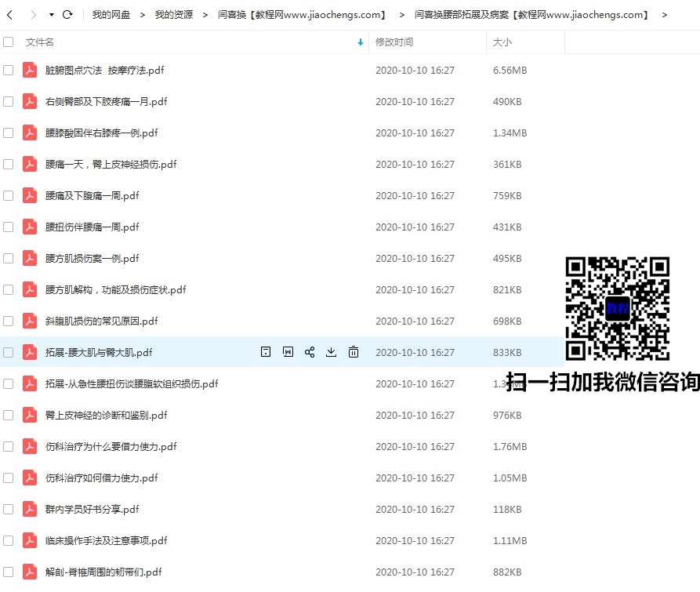The height and width of the screenshot is (592, 700).
Task: Navigate to 我的资源 breadcrumb
Action: tap(174, 15)
